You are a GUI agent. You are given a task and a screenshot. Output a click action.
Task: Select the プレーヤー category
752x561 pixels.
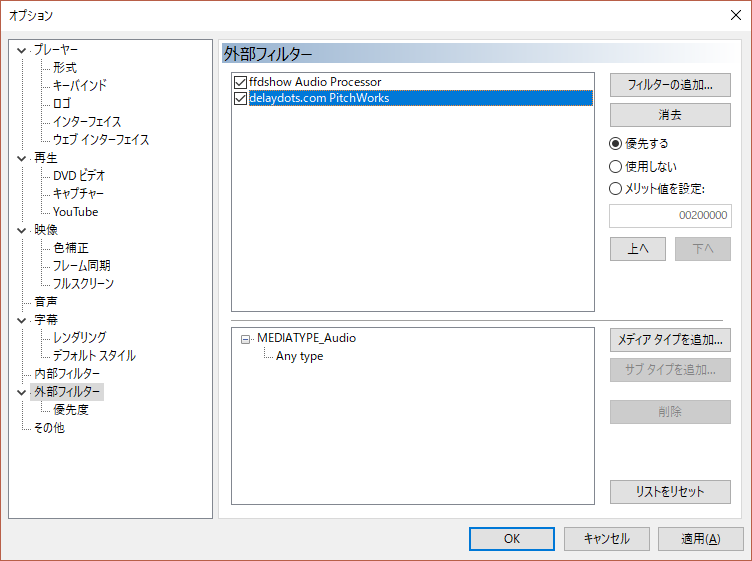point(55,49)
